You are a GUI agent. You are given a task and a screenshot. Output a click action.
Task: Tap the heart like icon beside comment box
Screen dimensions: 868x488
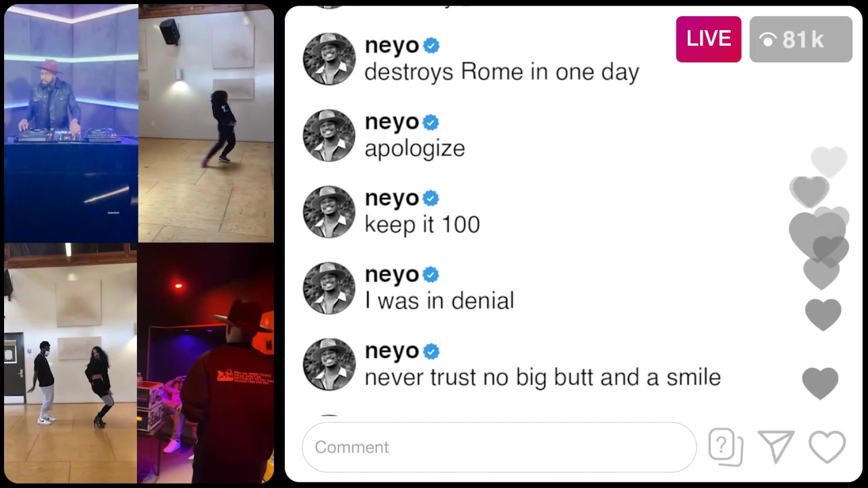click(x=827, y=447)
